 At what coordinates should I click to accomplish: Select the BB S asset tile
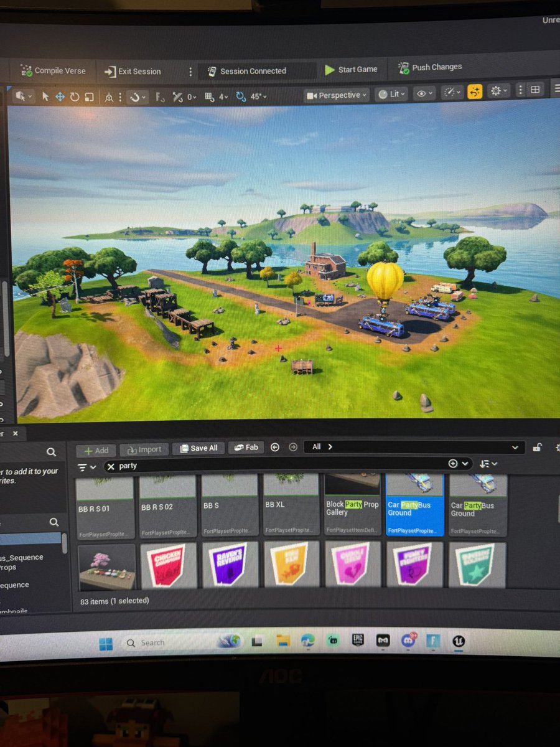229,506
